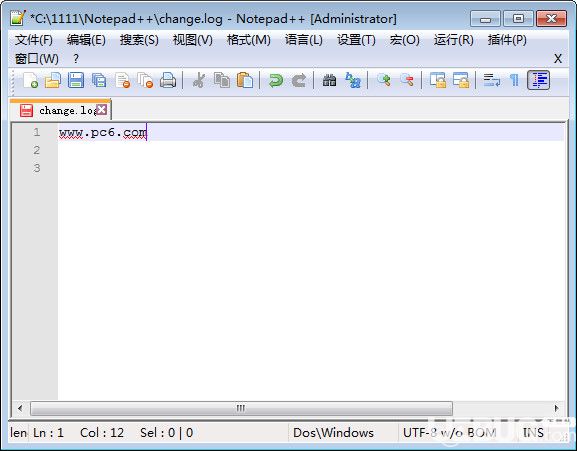The image size is (577, 451).
Task: Zoom out with the magnifier minus icon
Action: pyautogui.click(x=407, y=80)
